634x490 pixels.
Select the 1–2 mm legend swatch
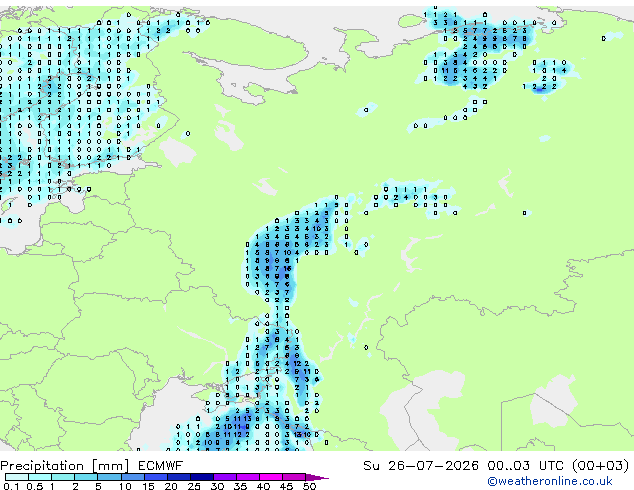click(x=63, y=477)
